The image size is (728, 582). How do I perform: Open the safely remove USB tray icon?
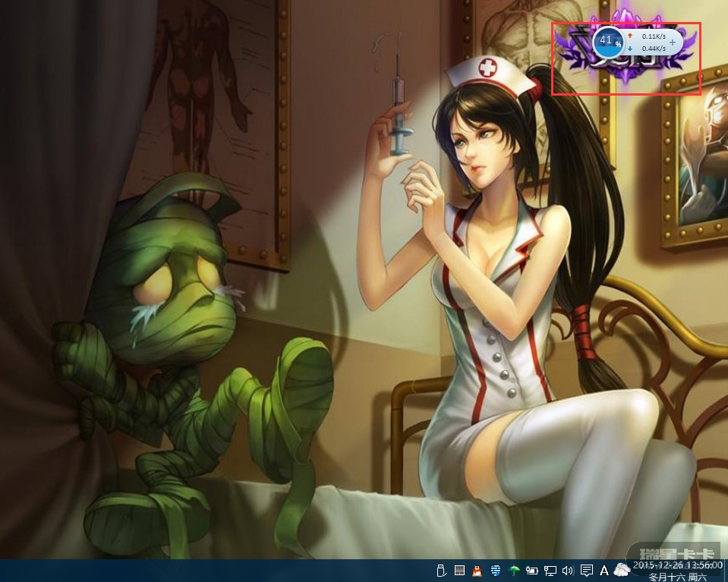[442, 570]
